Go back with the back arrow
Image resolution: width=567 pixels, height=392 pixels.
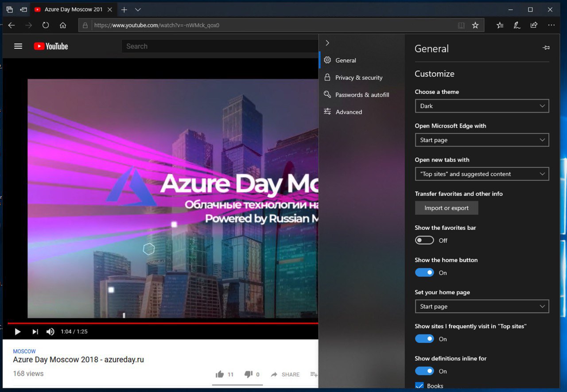[12, 25]
